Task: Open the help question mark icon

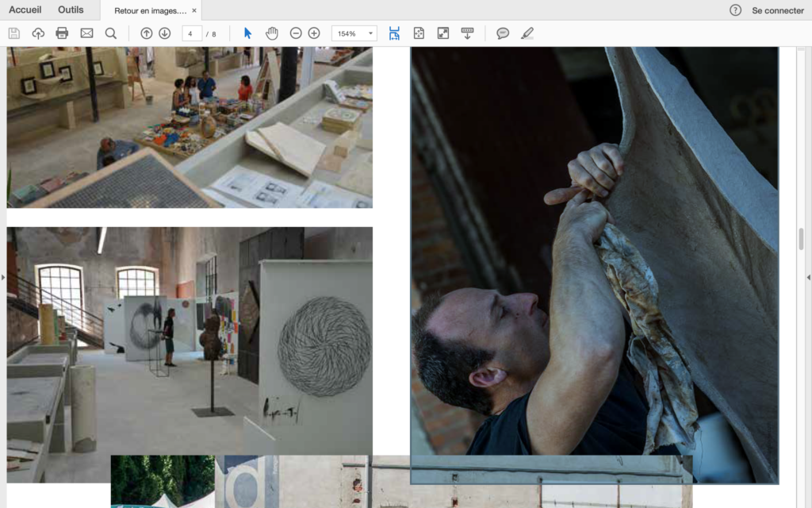Action: [735, 10]
